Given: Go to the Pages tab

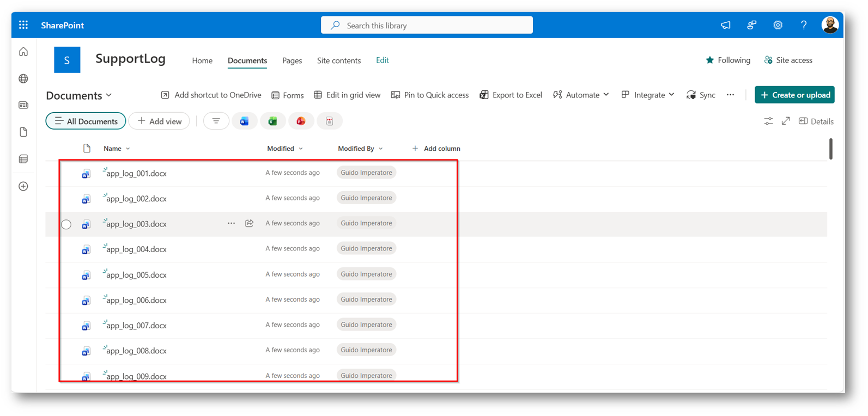Looking at the screenshot, I should click(x=292, y=60).
